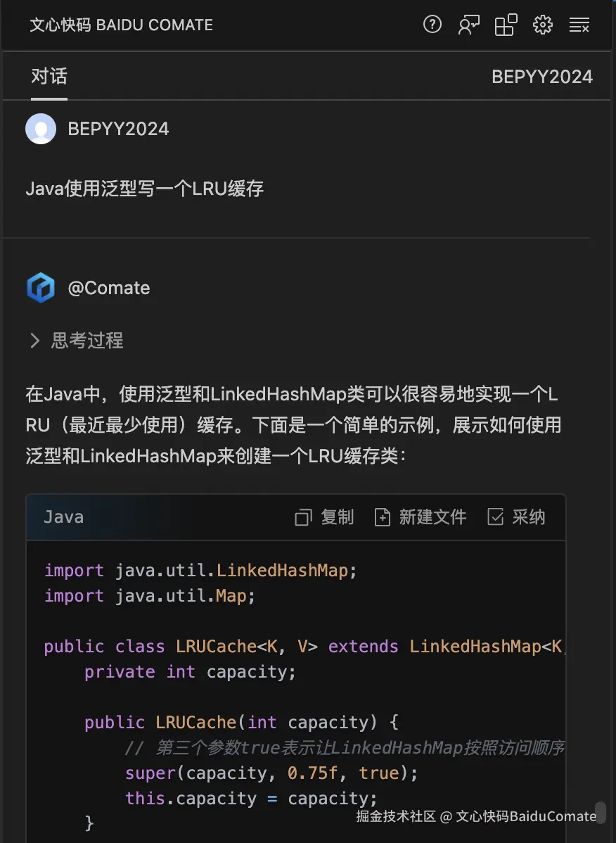Viewport: 616px width, 843px height.
Task: Switch to the 对话 tab
Action: (x=49, y=76)
